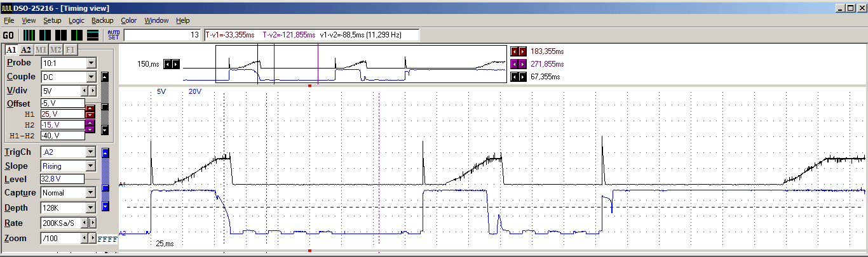Viewport: 868px width, 257px height.
Task: Click the 25,ms time-per-division label
Action: click(164, 244)
